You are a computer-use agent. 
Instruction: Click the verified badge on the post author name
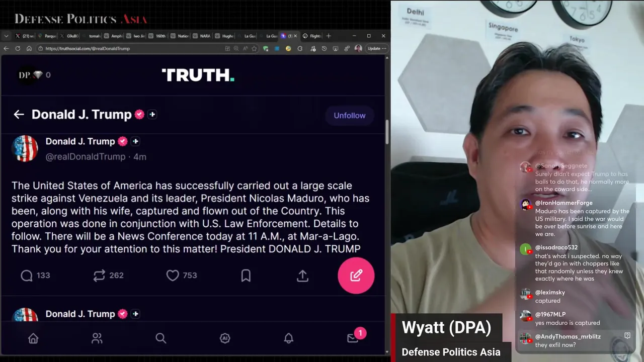click(122, 141)
